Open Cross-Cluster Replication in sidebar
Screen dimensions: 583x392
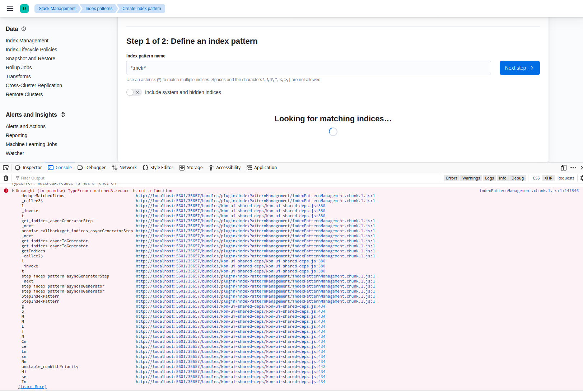tap(34, 85)
